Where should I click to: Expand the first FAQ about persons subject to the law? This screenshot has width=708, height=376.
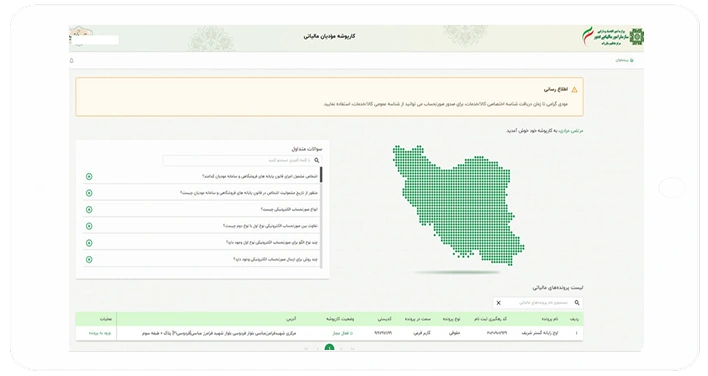tap(89, 176)
